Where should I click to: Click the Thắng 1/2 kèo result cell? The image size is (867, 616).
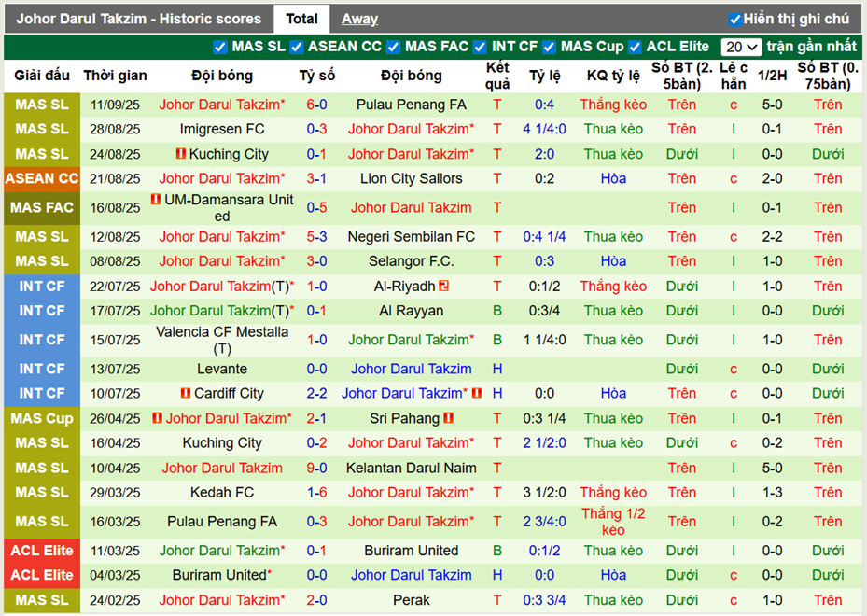click(613, 522)
